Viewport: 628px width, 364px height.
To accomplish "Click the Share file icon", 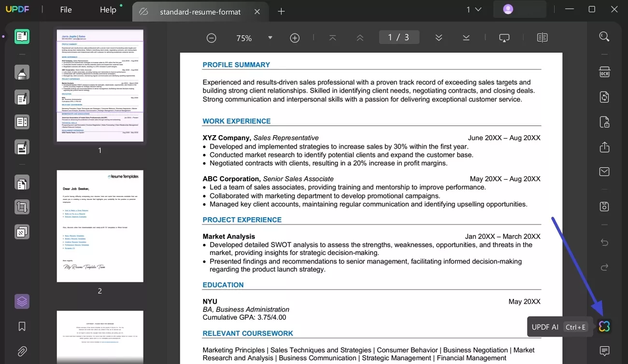I will coord(604,147).
